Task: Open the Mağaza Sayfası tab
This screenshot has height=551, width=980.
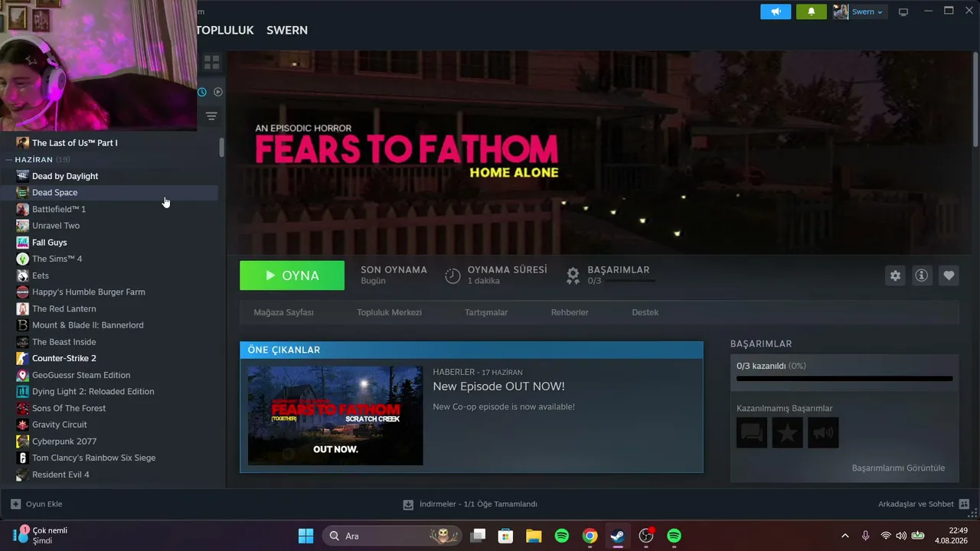Action: point(284,312)
